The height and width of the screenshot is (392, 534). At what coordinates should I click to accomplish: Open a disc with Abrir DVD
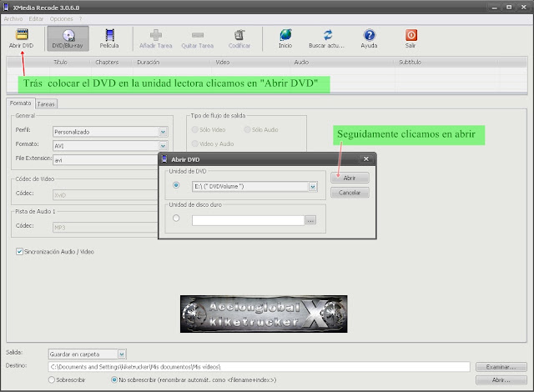pos(22,38)
